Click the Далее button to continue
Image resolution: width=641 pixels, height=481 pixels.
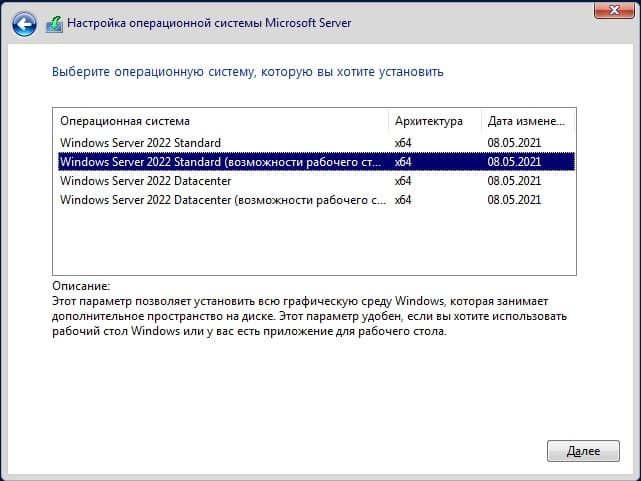583,451
